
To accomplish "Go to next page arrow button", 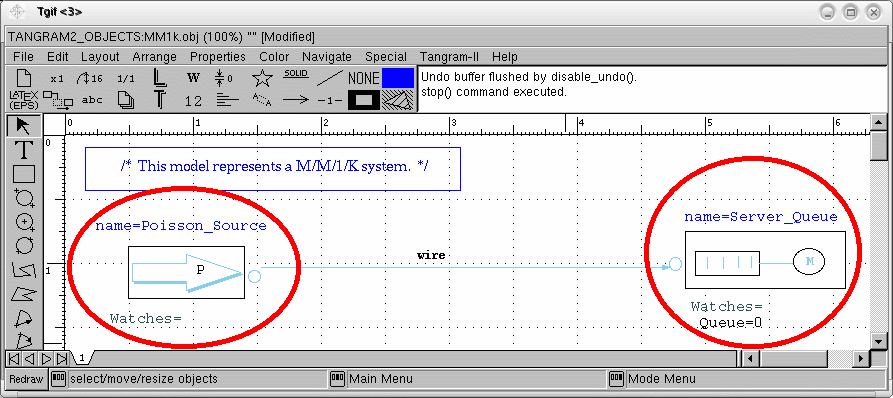I will (x=46, y=359).
